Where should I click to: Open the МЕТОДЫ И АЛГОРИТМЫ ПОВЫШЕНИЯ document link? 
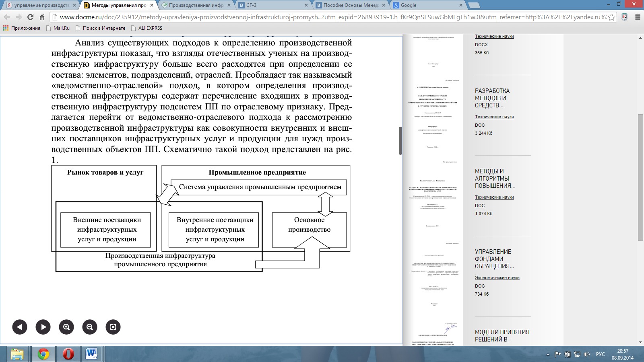click(x=495, y=179)
